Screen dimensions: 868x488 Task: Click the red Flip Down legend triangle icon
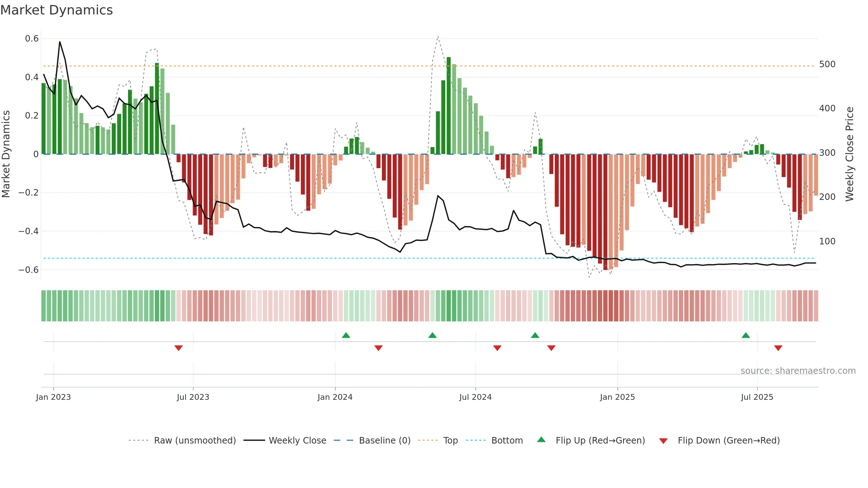[x=663, y=441]
